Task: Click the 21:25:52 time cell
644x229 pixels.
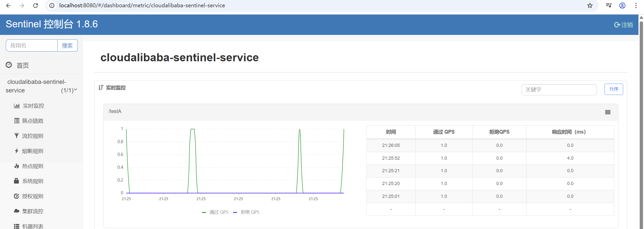Action: coord(391,158)
